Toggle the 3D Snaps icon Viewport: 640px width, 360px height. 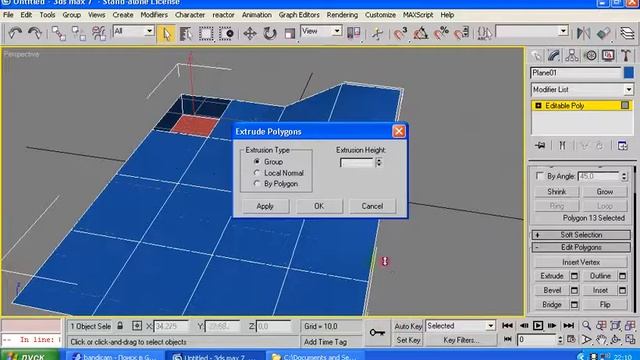pos(400,33)
